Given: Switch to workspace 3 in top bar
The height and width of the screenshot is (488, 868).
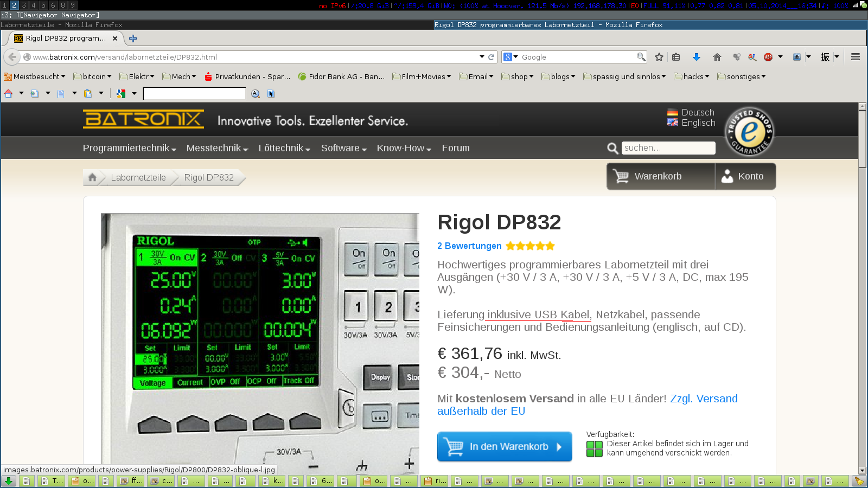Looking at the screenshot, I should (x=24, y=5).
